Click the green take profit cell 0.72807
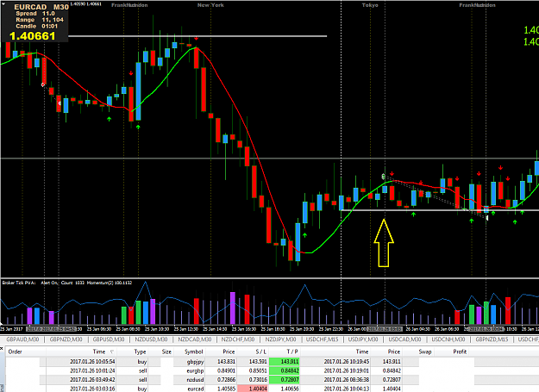The width and height of the screenshot is (539, 392). point(284,380)
